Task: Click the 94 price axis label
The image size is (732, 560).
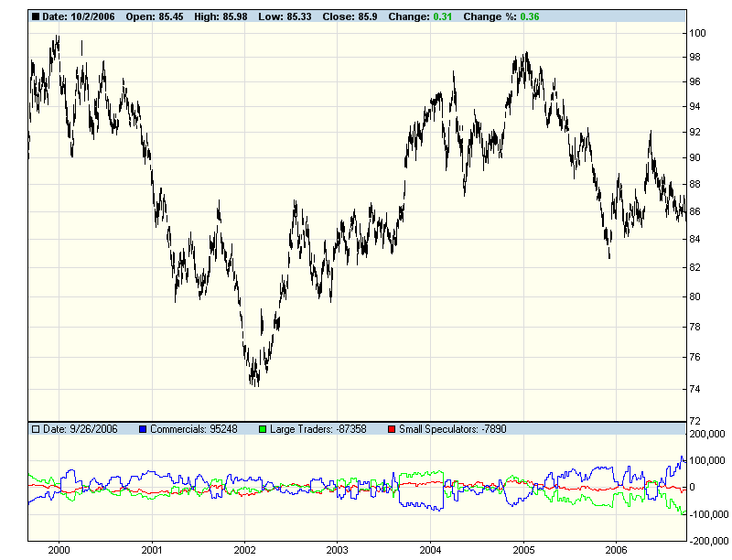Action: click(x=694, y=106)
